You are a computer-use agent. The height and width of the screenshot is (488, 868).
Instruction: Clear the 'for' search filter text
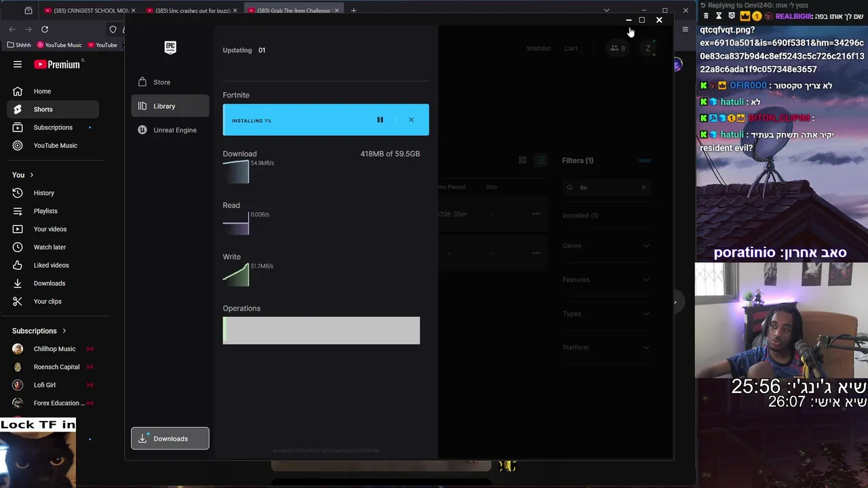(x=644, y=188)
